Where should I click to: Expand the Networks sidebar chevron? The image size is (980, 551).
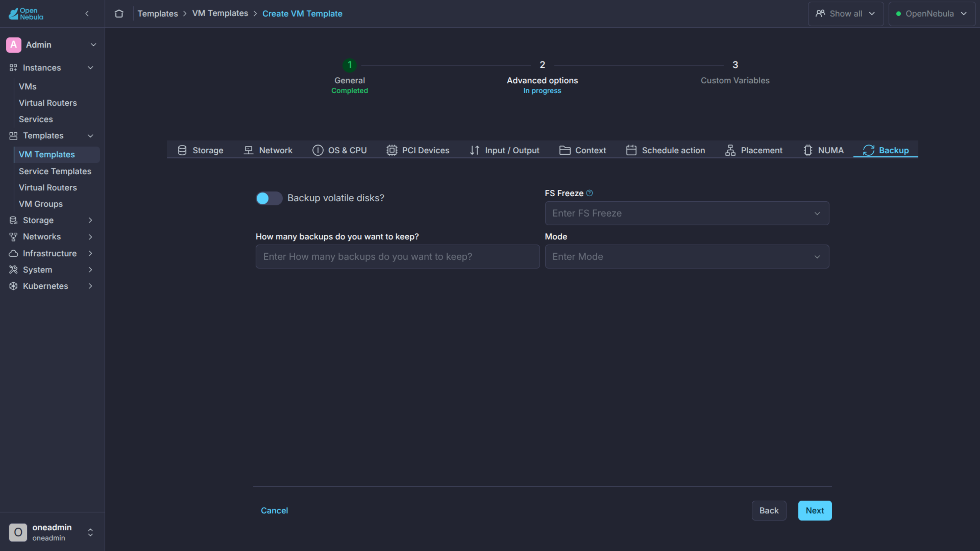pyautogui.click(x=91, y=237)
